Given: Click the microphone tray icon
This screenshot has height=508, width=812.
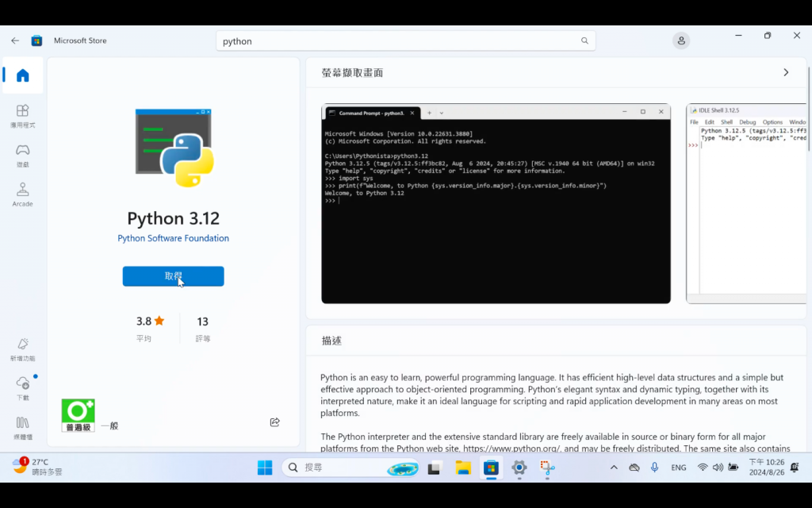Looking at the screenshot, I should (654, 467).
